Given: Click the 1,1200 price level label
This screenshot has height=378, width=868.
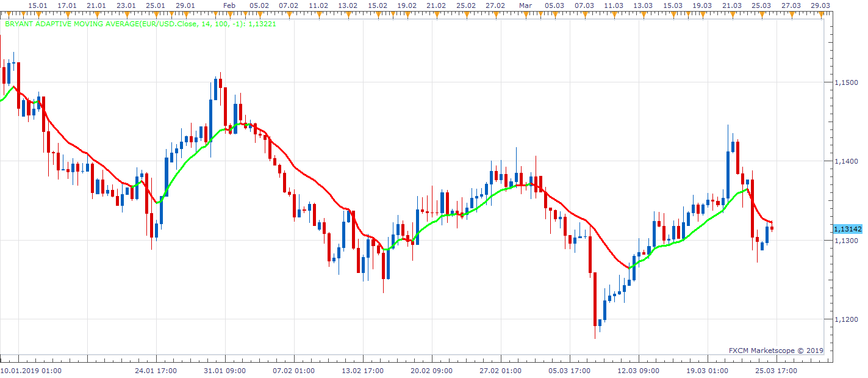Looking at the screenshot, I should pos(847,319).
